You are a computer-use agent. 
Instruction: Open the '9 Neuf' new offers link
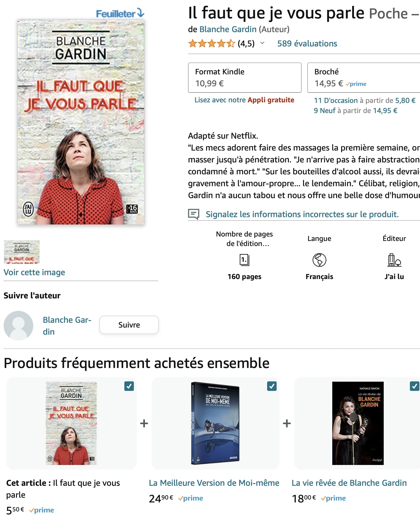tap(325, 111)
